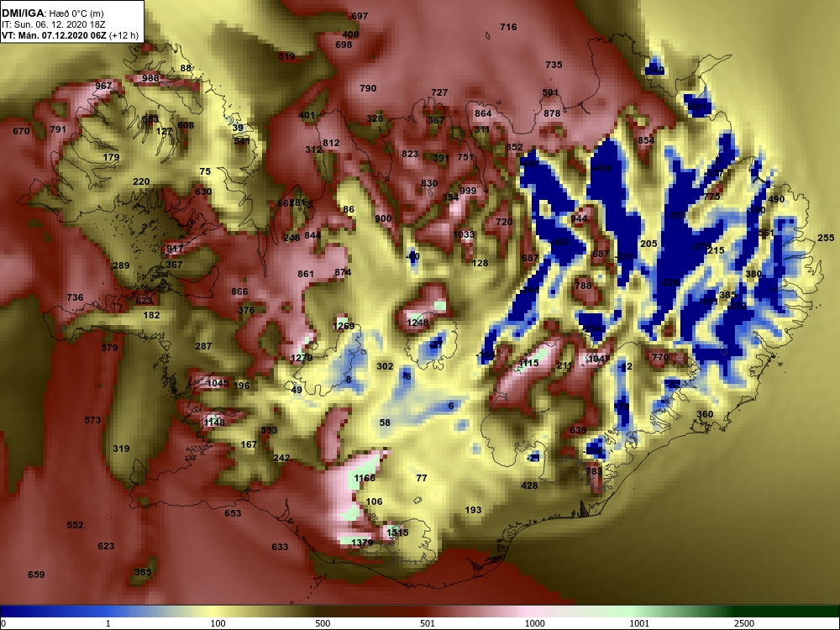Click the map value '823'
This screenshot has height=630, width=840.
point(410,155)
